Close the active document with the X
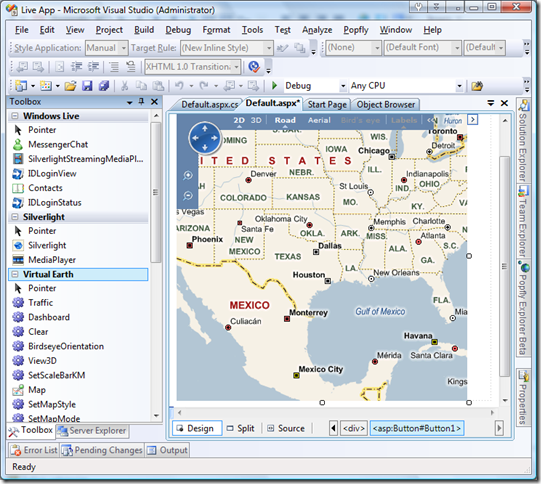The height and width of the screenshot is (484, 541). (x=504, y=103)
